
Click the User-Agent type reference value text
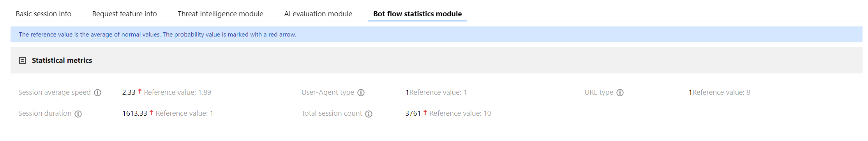[438, 92]
